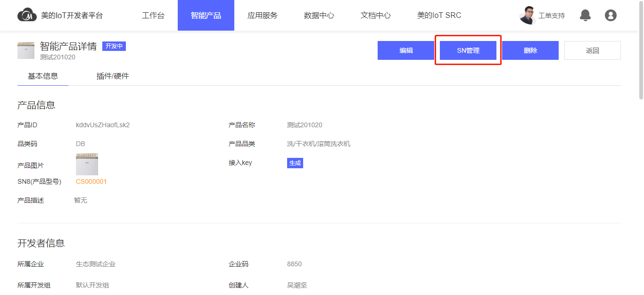Click the 企业码 label
Viewport: 644px width, 295px height.
click(239, 264)
